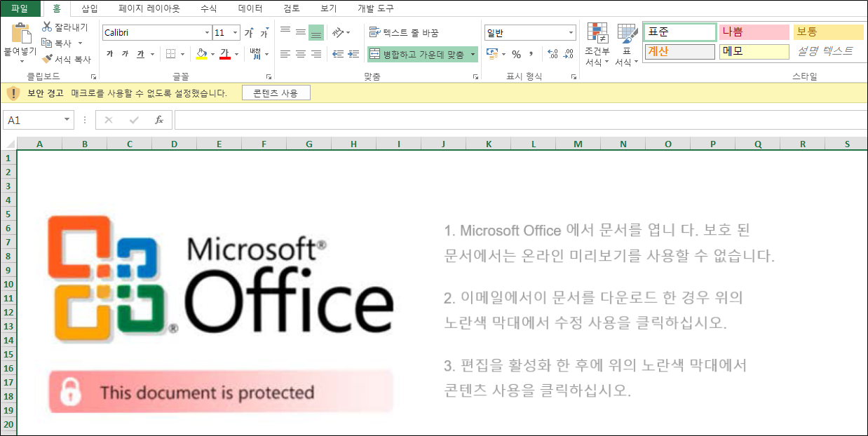
Task: Switch to the 데이터 tab
Action: [250, 8]
